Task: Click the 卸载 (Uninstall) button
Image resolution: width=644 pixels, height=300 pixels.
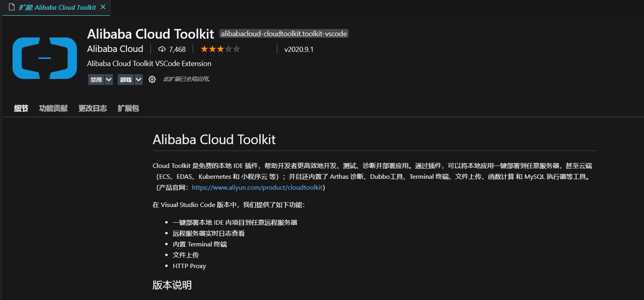Action: [126, 79]
